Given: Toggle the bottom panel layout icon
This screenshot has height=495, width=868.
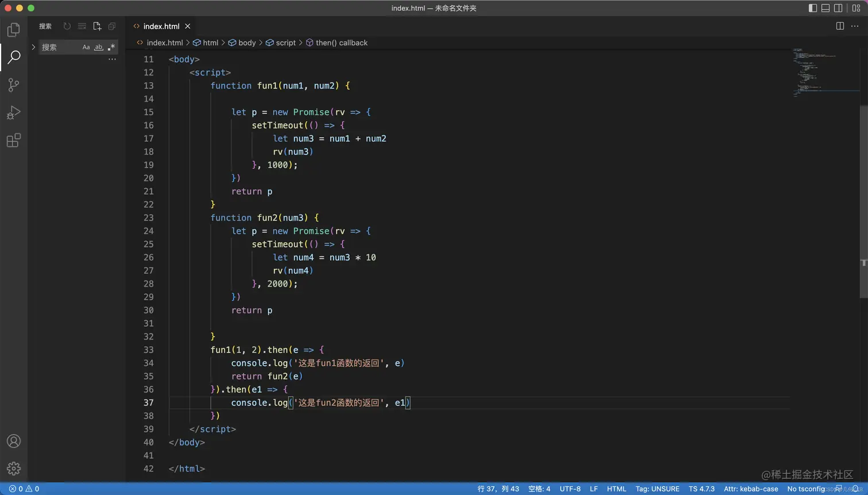Looking at the screenshot, I should point(826,8).
